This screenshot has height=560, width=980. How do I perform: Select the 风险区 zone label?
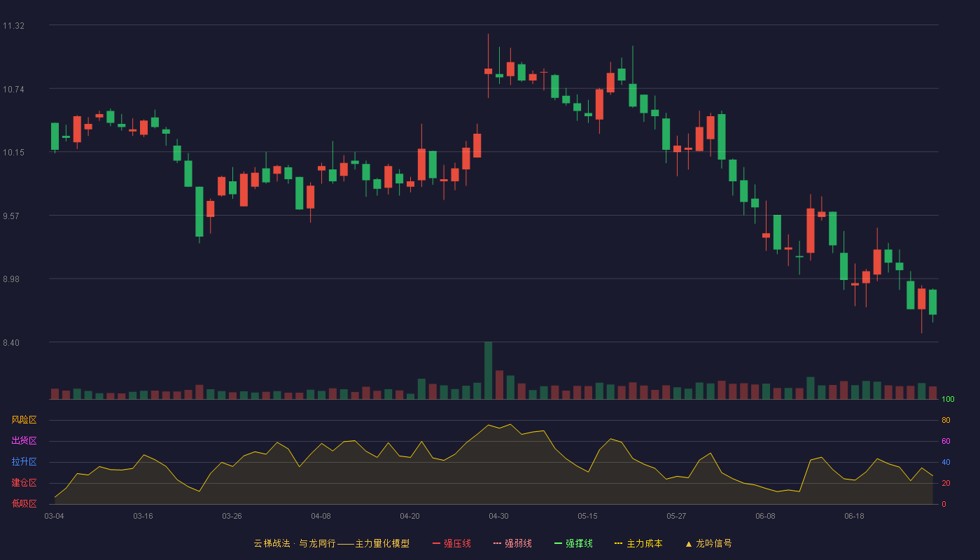24,420
